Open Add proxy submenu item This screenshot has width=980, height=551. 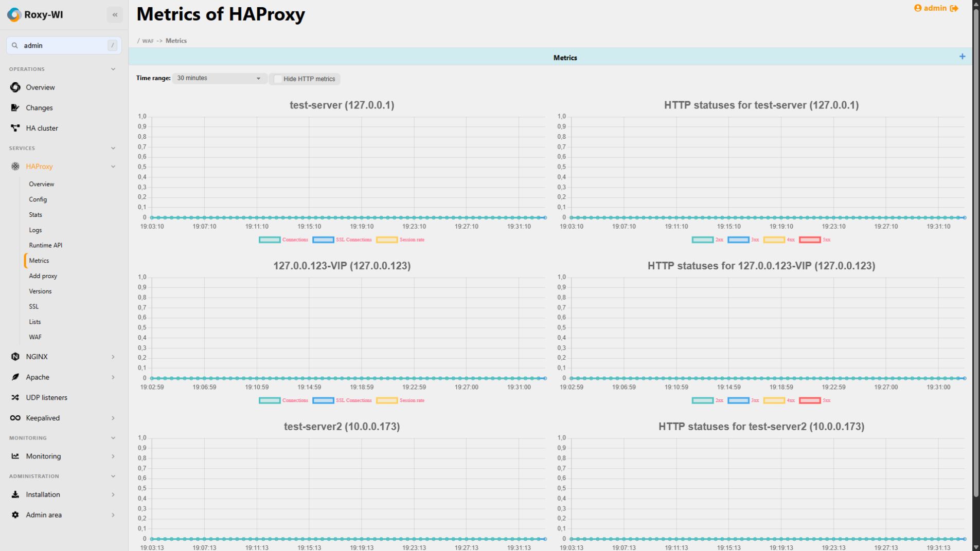[43, 276]
